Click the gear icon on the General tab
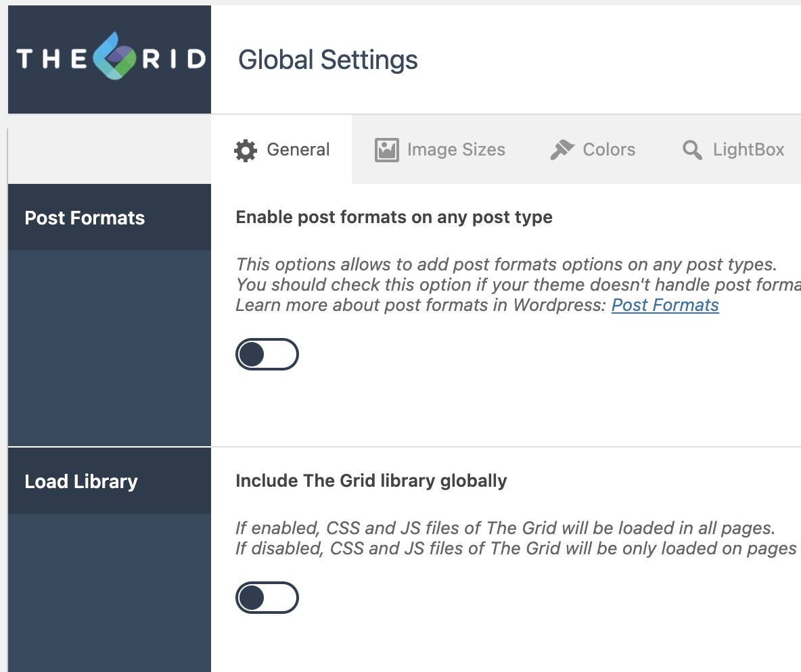801x672 pixels. coord(246,150)
